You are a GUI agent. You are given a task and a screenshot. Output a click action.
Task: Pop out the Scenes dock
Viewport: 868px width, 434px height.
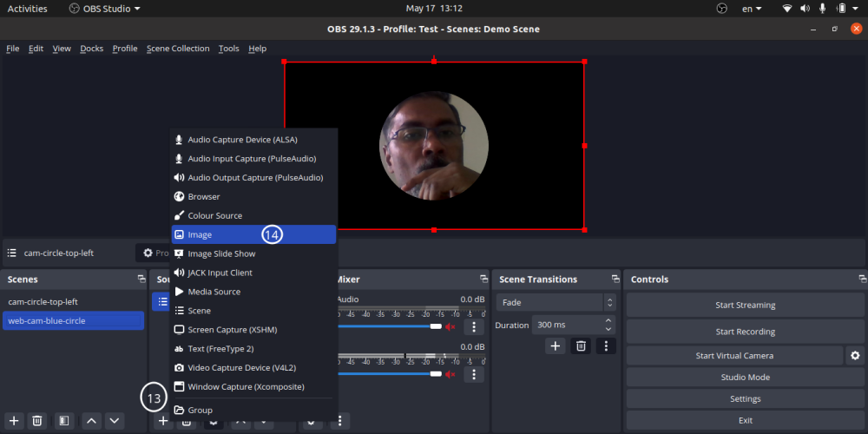(x=141, y=279)
